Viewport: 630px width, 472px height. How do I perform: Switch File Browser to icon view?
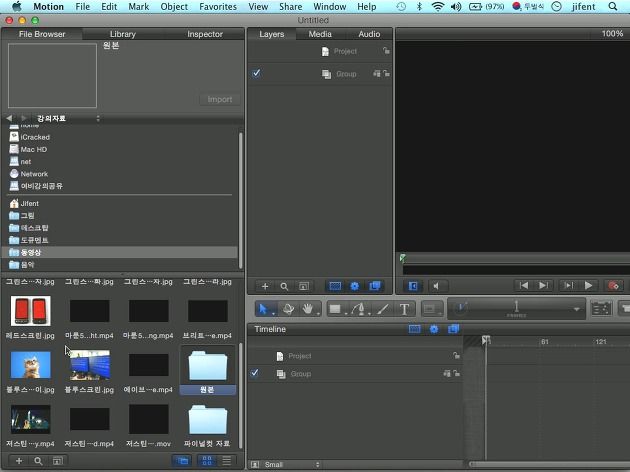[x=207, y=460]
